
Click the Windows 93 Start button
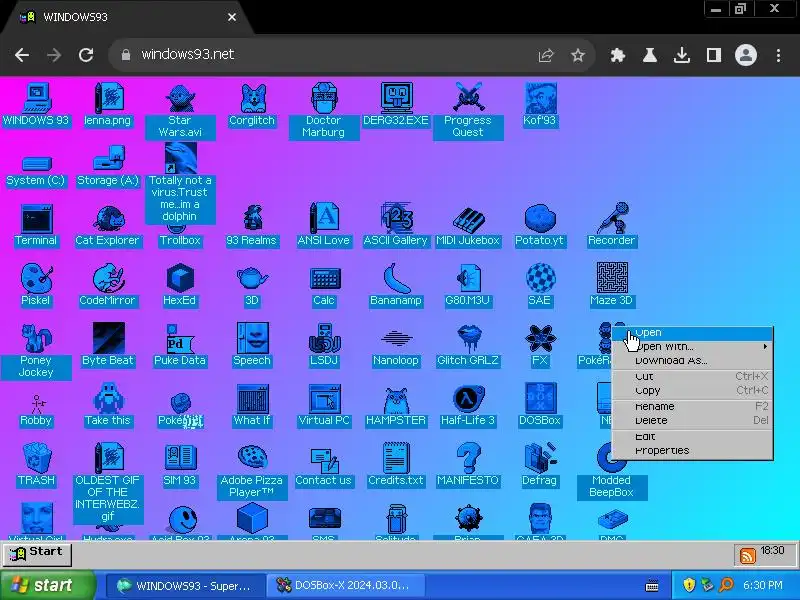pos(37,554)
